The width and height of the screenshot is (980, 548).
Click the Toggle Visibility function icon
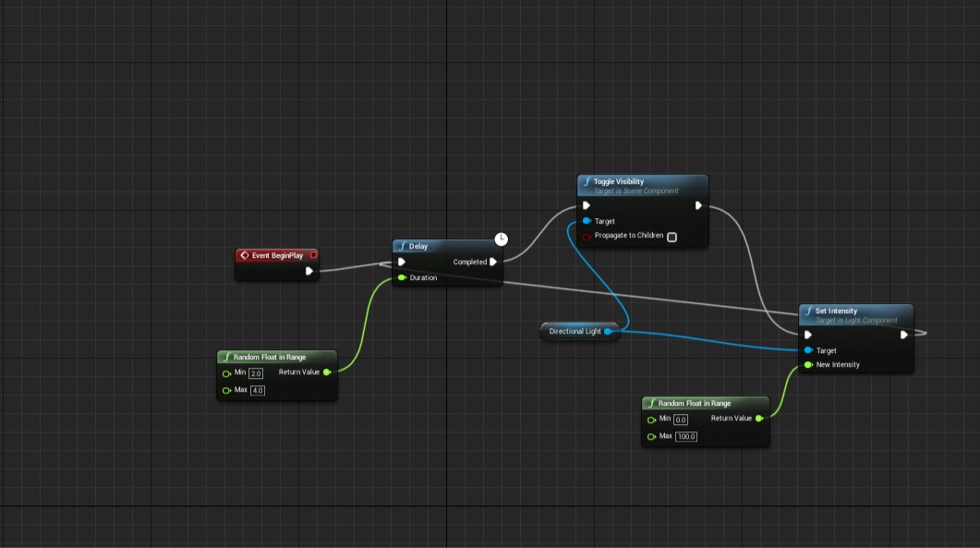click(x=587, y=181)
